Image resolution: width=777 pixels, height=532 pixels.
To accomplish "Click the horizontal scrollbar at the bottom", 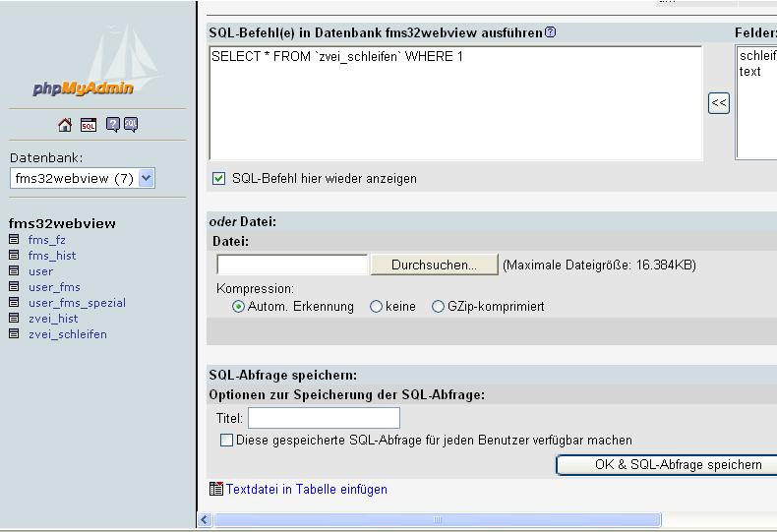I will pyautogui.click(x=438, y=520).
